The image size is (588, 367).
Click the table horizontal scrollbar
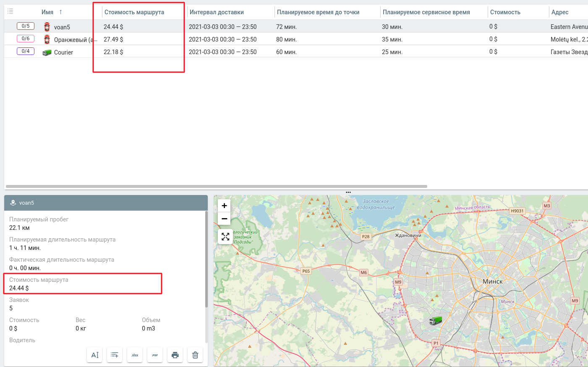(x=216, y=186)
